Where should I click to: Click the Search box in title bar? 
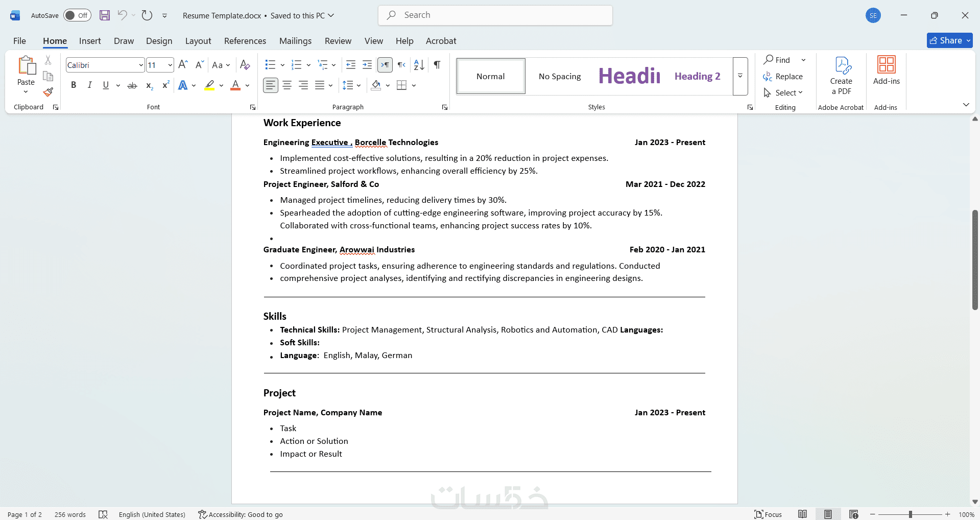(x=495, y=15)
